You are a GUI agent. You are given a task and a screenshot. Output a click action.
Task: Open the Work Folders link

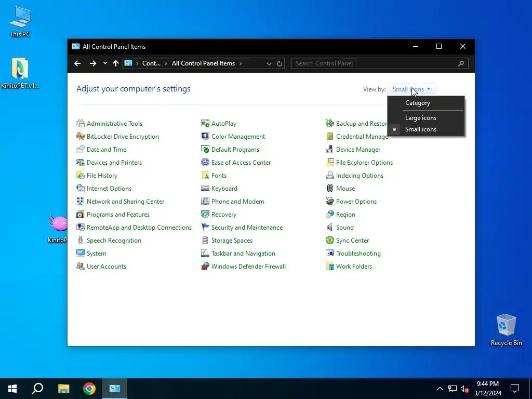tap(354, 267)
